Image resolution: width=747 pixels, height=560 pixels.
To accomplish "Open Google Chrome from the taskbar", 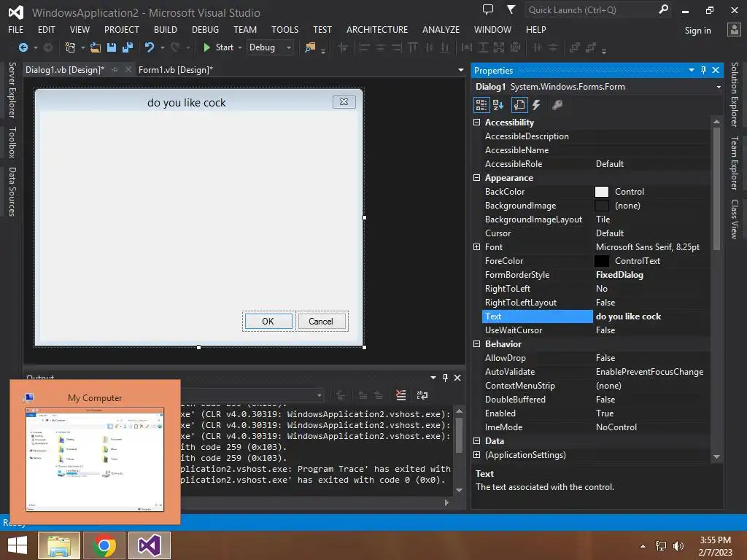I will tap(104, 545).
